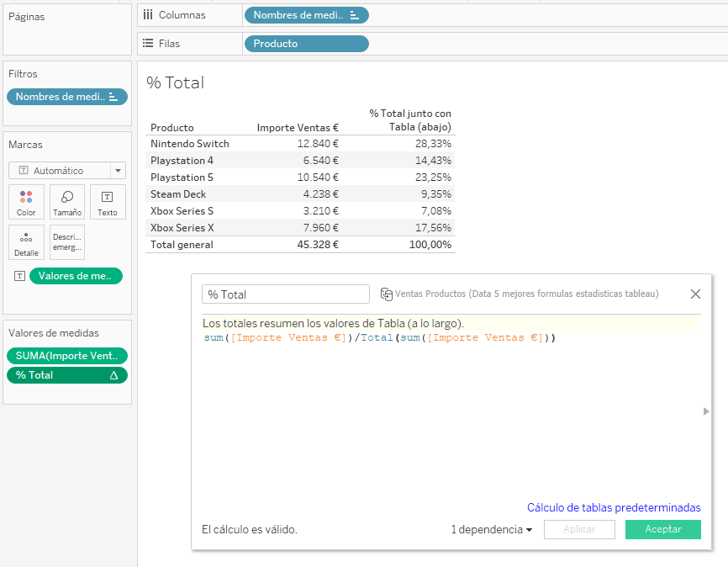Click the El cálculo es válido status
This screenshot has width=728, height=567.
(x=250, y=530)
